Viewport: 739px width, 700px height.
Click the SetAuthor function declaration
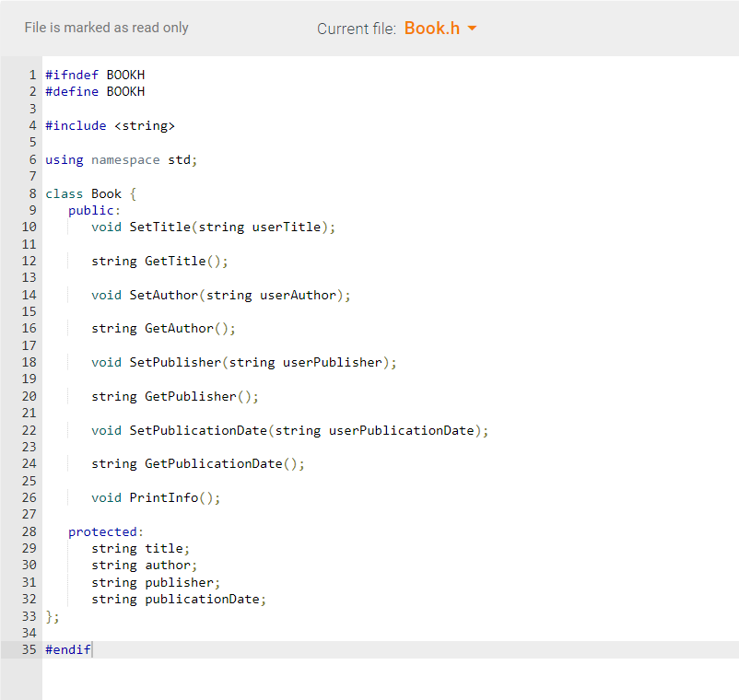(221, 295)
